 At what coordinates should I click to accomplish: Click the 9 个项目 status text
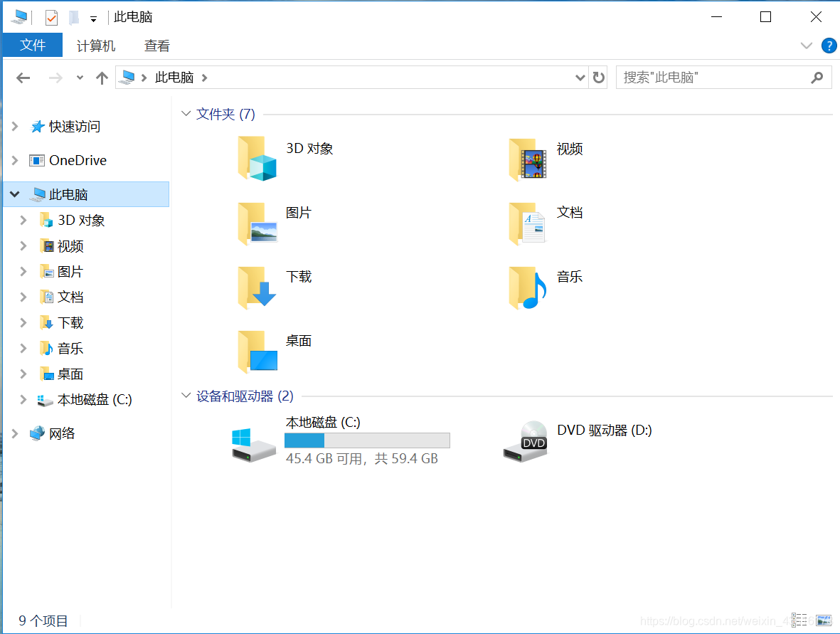coord(43,620)
